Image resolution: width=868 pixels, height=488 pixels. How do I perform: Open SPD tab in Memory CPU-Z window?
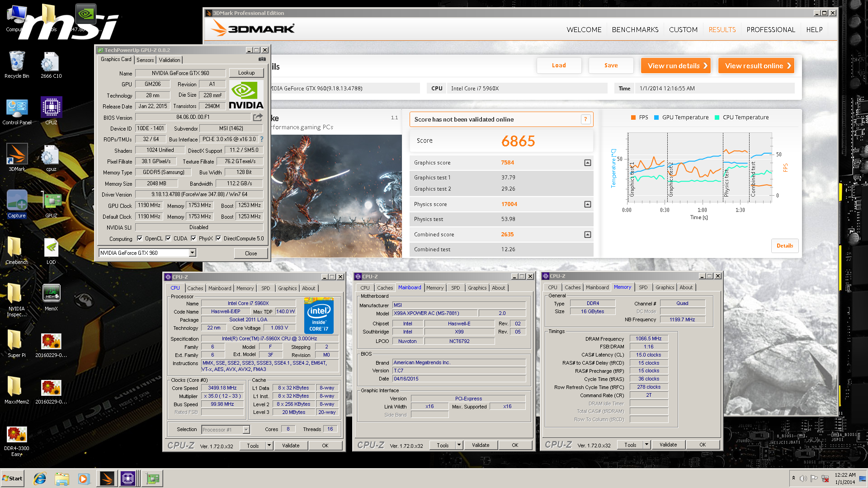(643, 287)
